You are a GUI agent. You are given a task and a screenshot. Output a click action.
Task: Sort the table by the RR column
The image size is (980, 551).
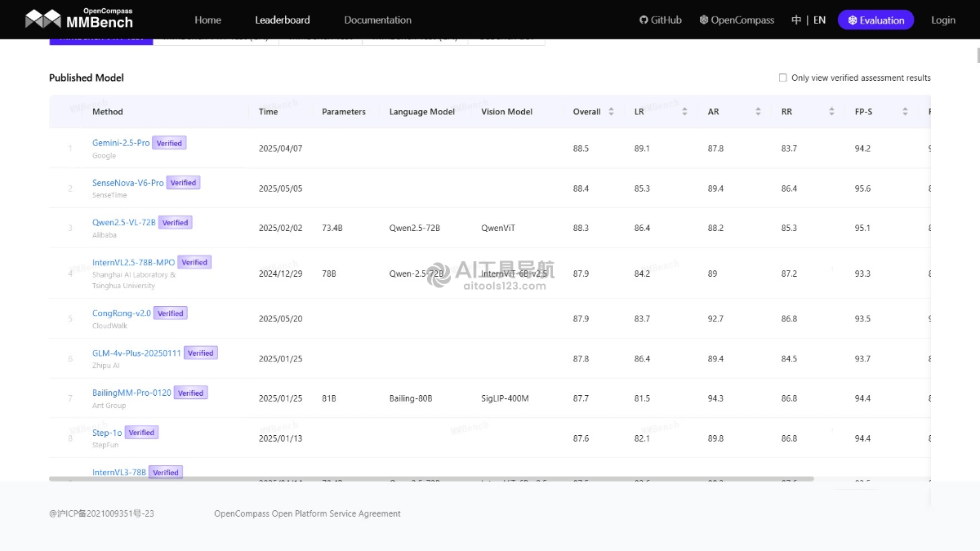(x=831, y=112)
